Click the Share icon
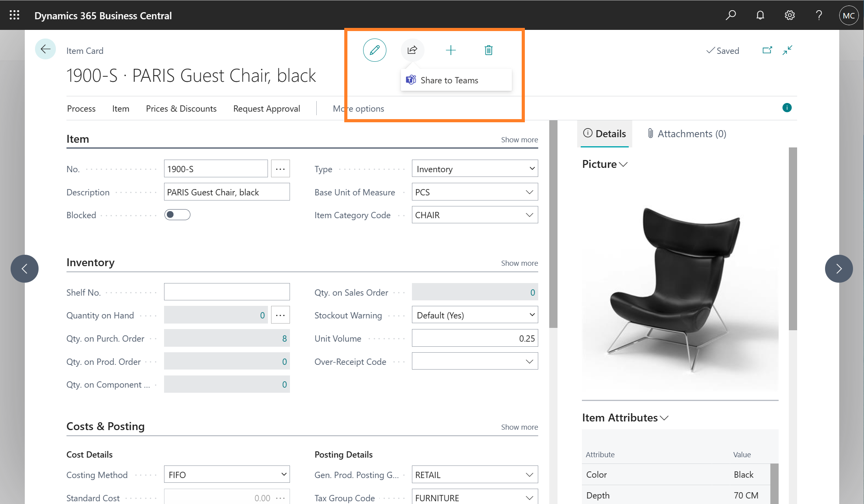 412,50
